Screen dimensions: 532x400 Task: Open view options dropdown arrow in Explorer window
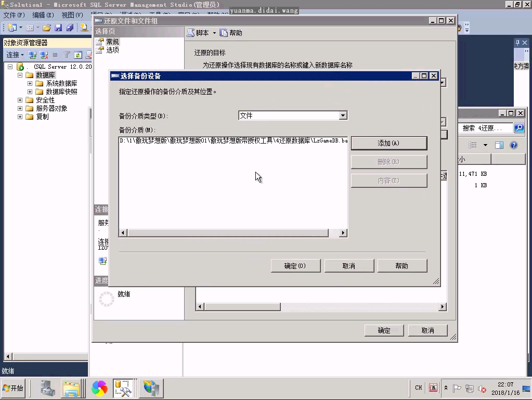(x=486, y=145)
